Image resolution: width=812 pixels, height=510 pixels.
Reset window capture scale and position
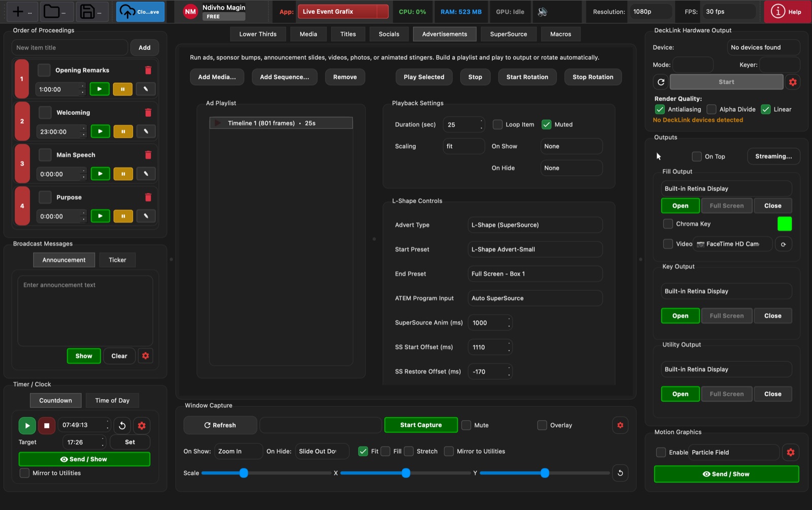coord(620,473)
